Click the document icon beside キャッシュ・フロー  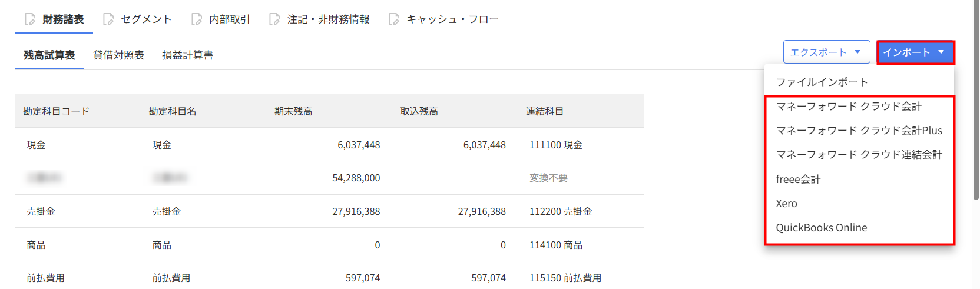[394, 19]
